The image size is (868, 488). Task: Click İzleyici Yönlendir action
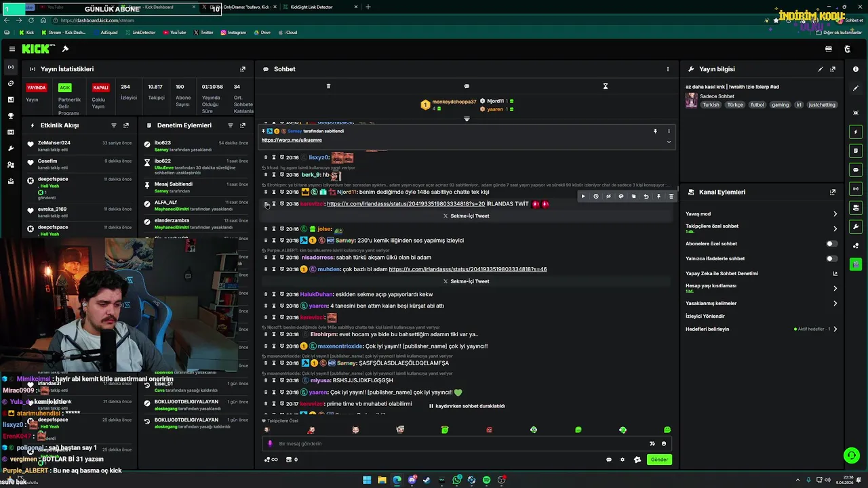705,316
